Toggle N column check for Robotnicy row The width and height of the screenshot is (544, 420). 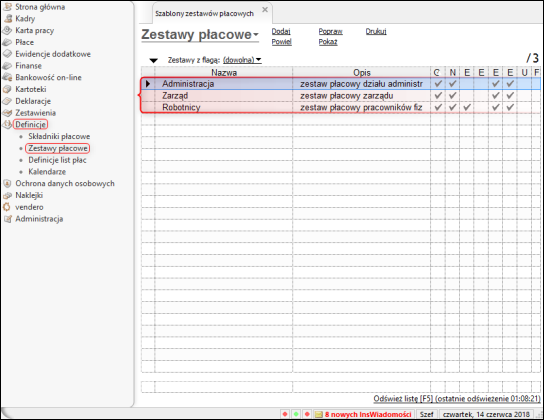tap(452, 107)
